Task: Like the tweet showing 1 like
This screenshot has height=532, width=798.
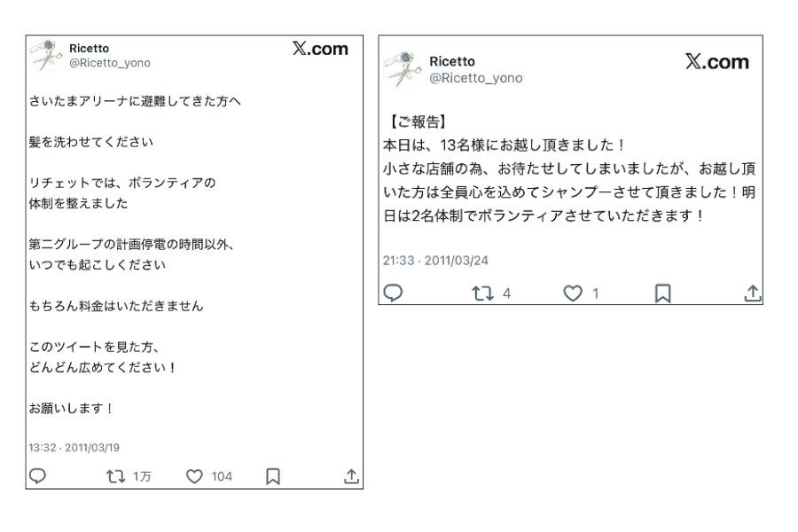Action: (x=574, y=293)
